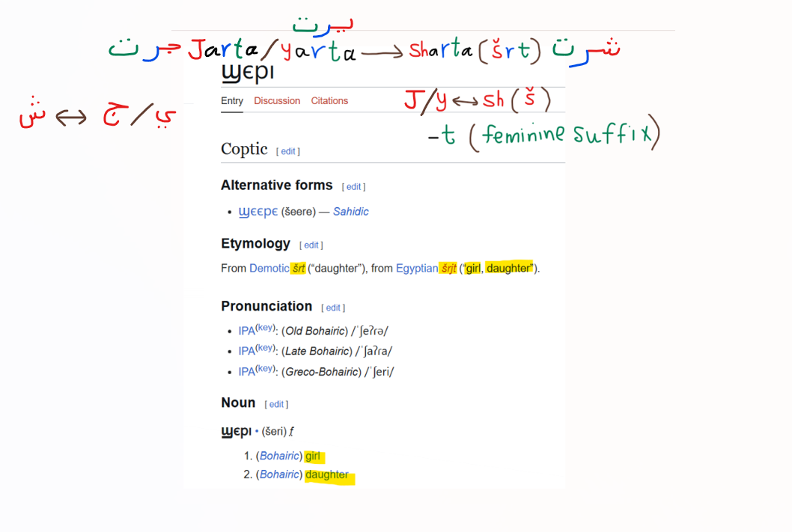Edit the Noun section

click(277, 404)
